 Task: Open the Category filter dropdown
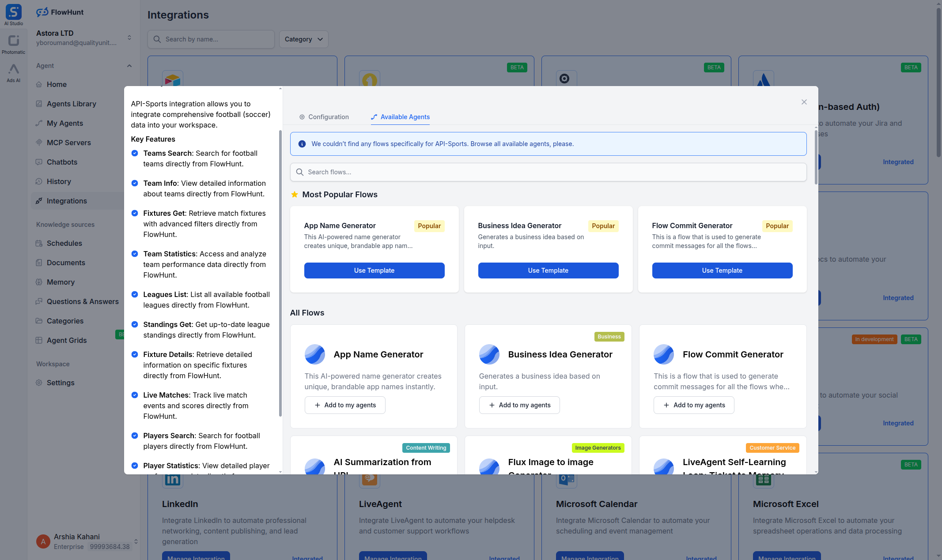tap(303, 39)
